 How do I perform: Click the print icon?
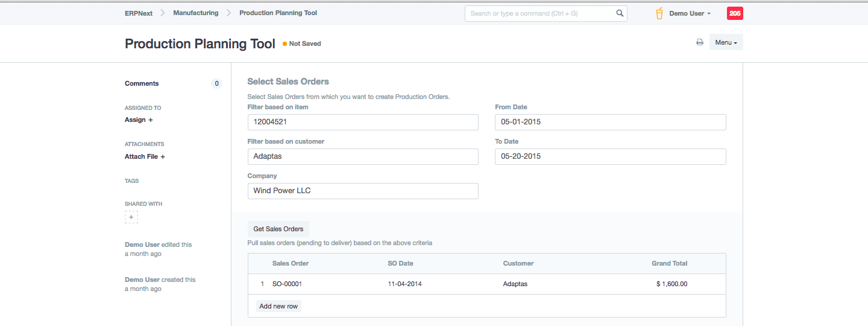pyautogui.click(x=700, y=42)
